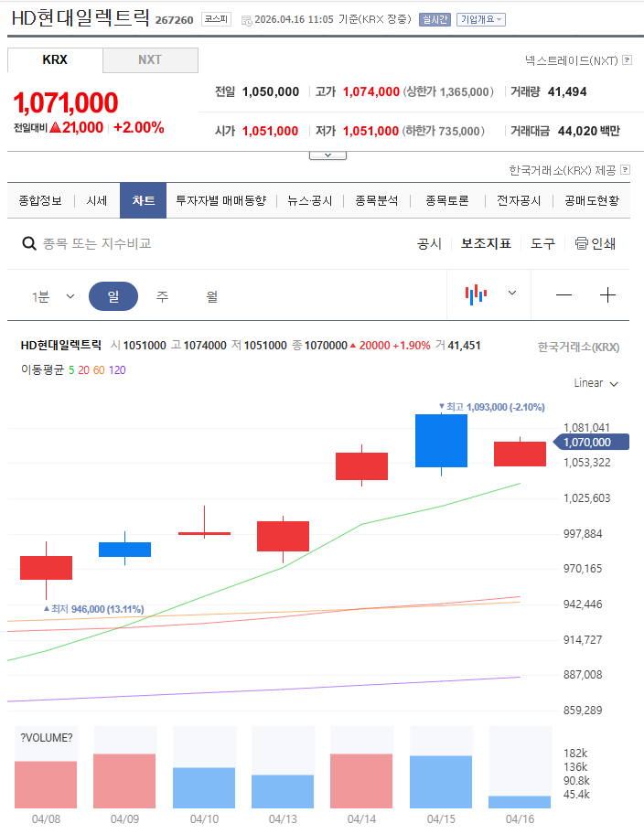The height and width of the screenshot is (834, 644).
Task: Click the stock code 267260
Action: pos(174,20)
